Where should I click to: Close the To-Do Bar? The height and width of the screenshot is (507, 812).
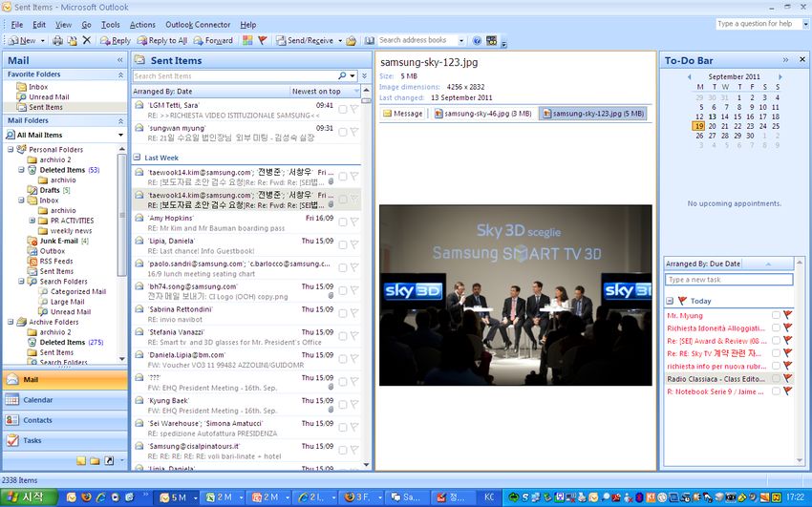[x=802, y=59]
